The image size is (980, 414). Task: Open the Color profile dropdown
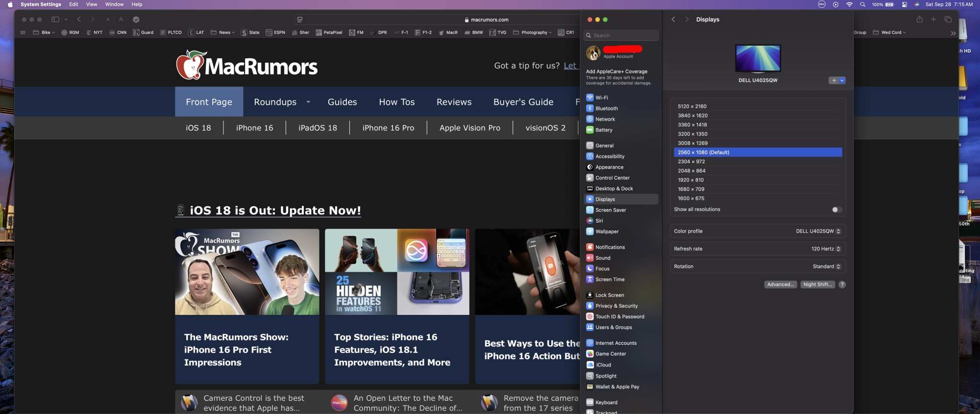pos(818,231)
